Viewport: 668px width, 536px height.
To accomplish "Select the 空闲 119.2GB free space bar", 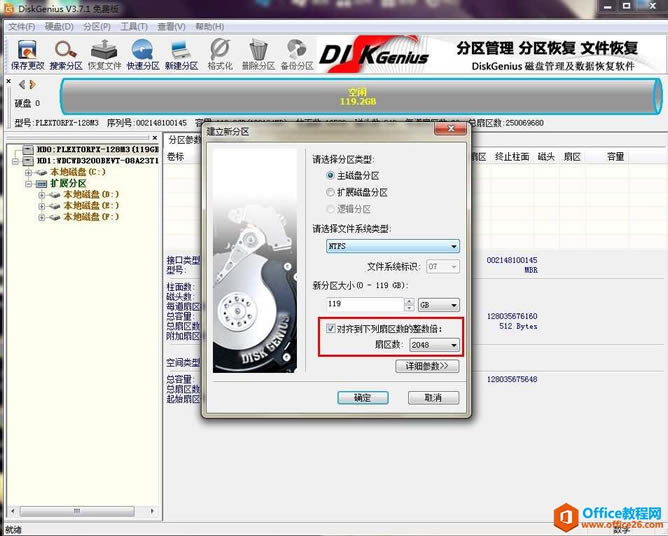I will [360, 97].
